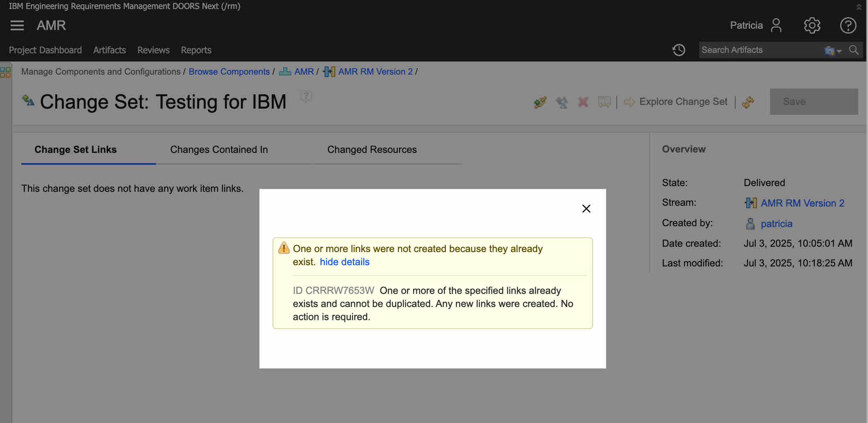Open the administration gear settings
Screen dimensions: 868x423
point(811,25)
